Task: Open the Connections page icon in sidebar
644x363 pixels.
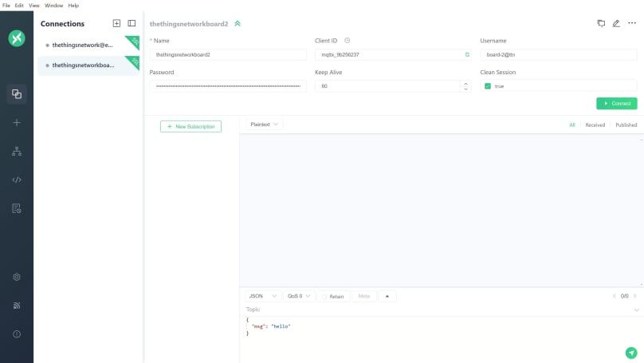Action: [17, 94]
